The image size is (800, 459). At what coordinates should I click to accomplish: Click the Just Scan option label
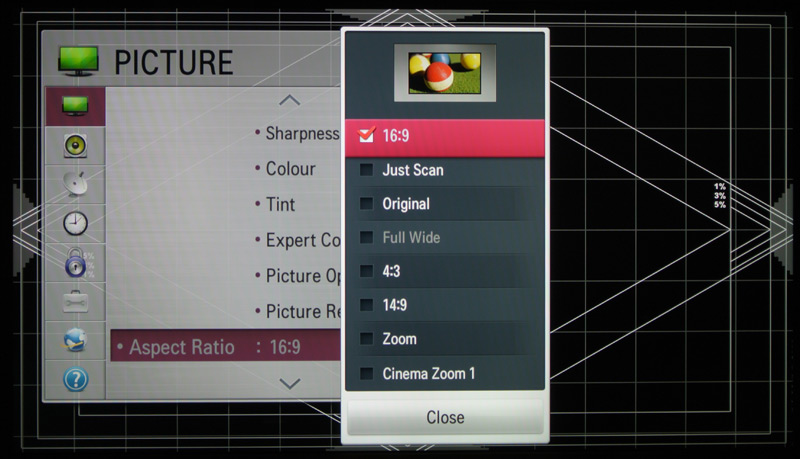pos(413,170)
